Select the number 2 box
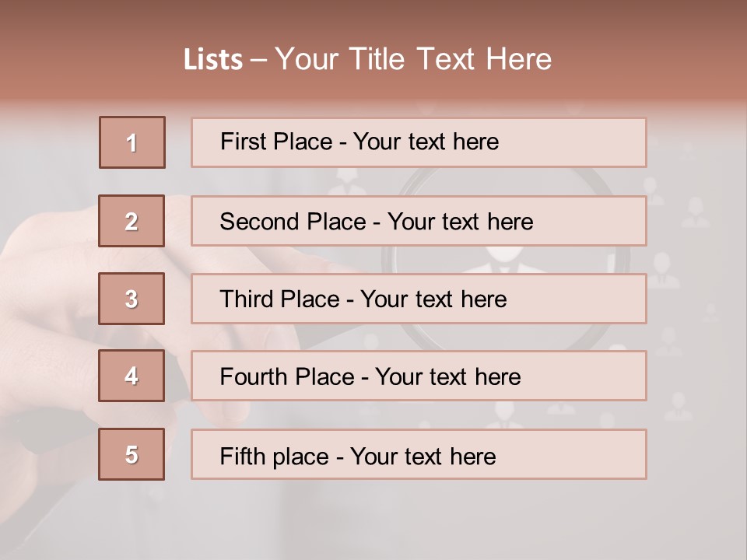Image resolution: width=747 pixels, height=560 pixels. point(132,221)
